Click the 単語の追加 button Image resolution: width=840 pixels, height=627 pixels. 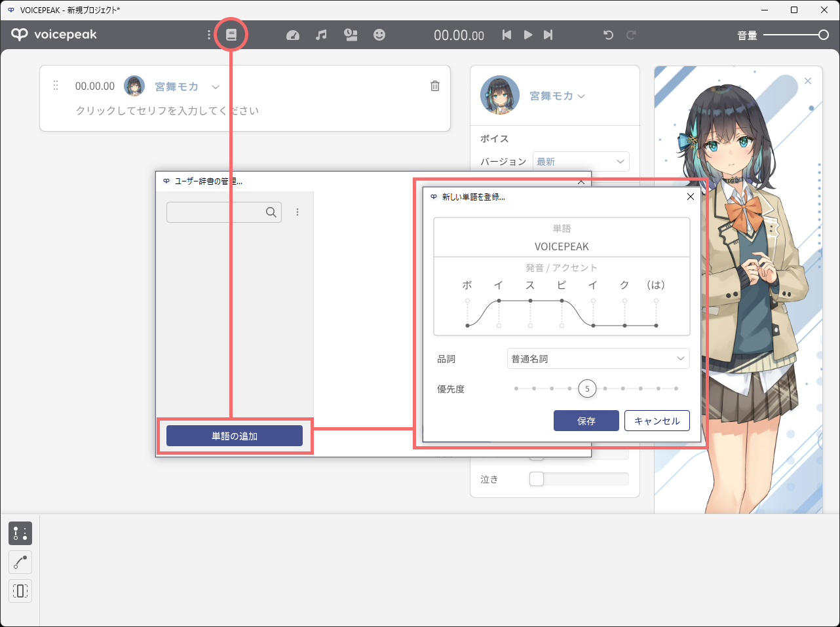pos(235,436)
